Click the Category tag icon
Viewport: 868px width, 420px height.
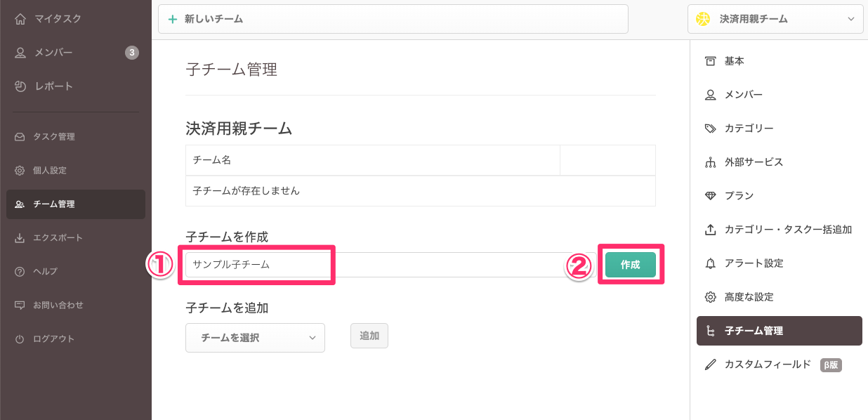(710, 129)
